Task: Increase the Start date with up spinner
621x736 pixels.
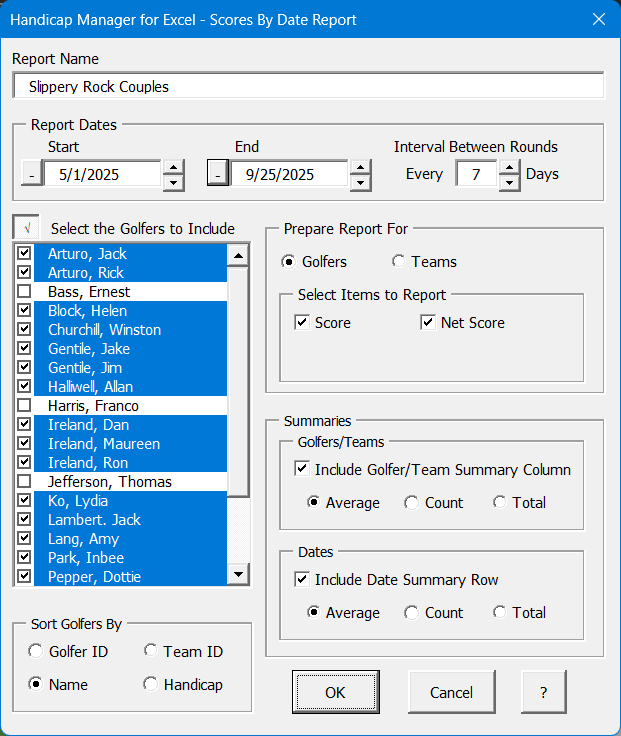Action: click(174, 167)
